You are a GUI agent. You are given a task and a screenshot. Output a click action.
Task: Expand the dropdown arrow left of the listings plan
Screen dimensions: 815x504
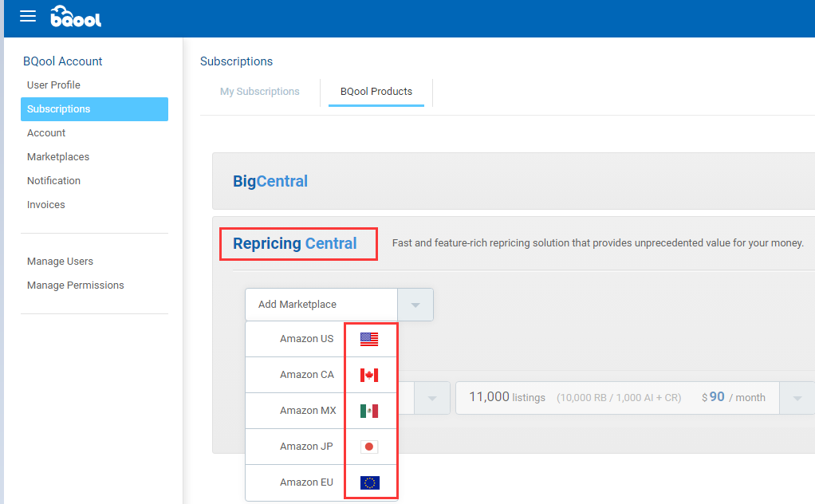432,398
